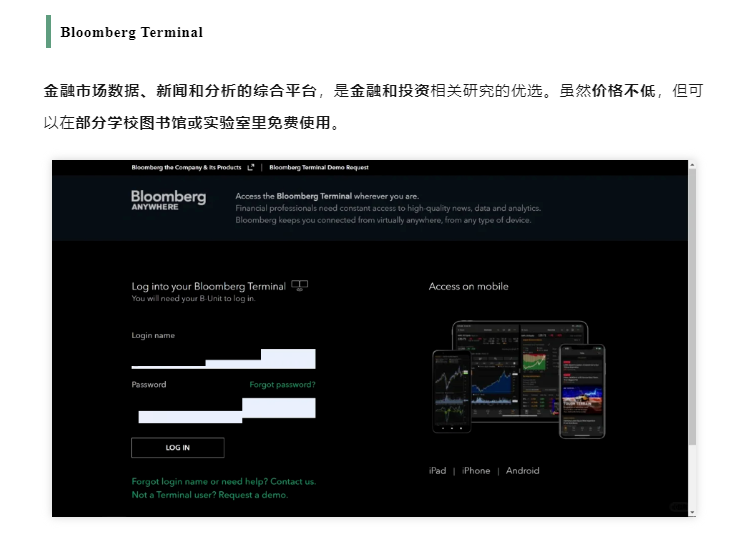Select the iPhone mobile link
The image size is (753, 538).
click(476, 471)
